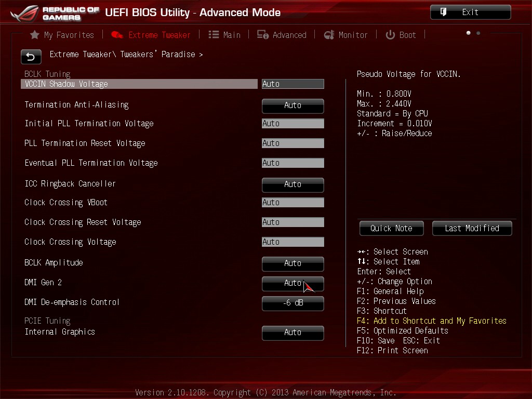Click the F2: Previous Values hint
Viewport: 532px width, 399px height.
click(396, 301)
